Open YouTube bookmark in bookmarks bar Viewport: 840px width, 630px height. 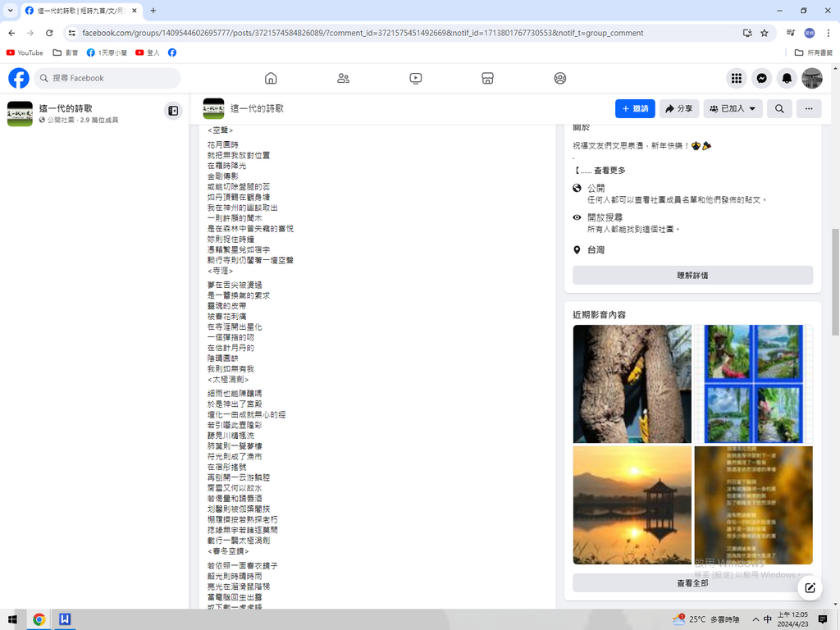coord(25,52)
